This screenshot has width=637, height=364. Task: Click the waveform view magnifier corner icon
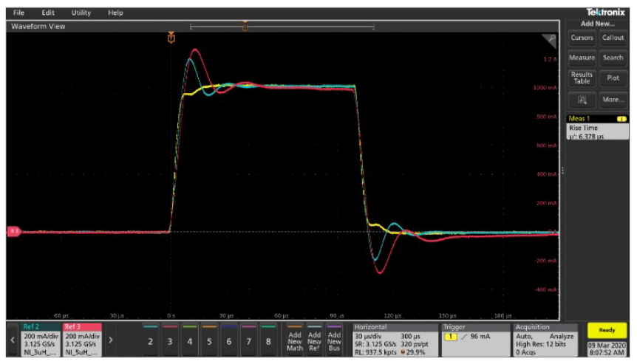coord(549,40)
